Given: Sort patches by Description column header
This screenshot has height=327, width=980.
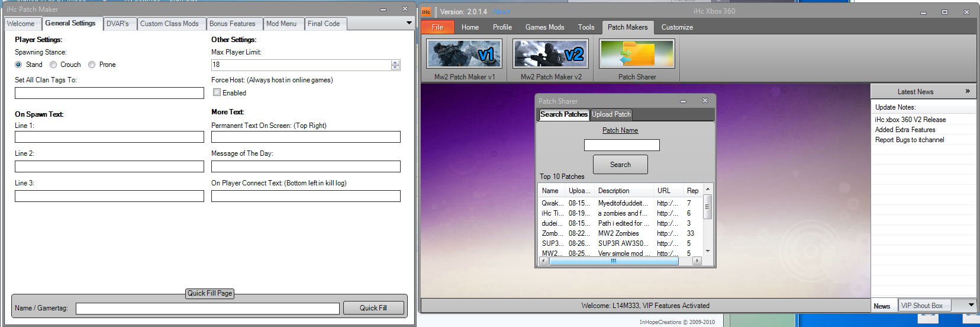Looking at the screenshot, I should [x=624, y=191].
